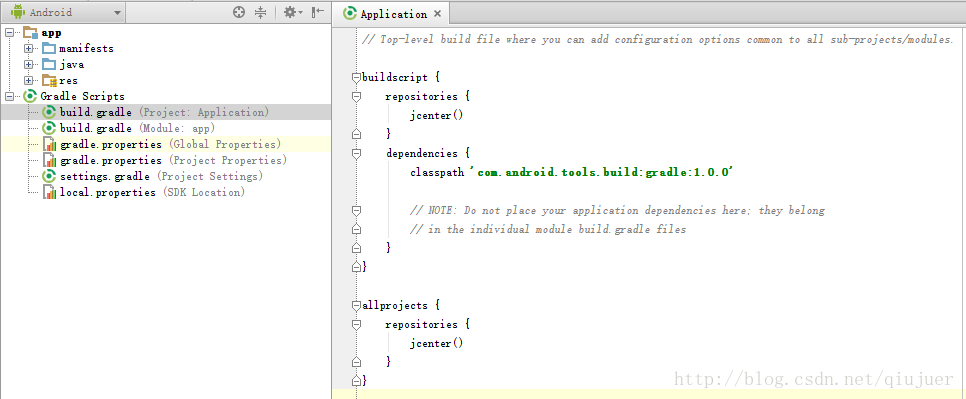Viewport: 966px width, 399px height.
Task: Select the app module in tree
Action: [51, 33]
